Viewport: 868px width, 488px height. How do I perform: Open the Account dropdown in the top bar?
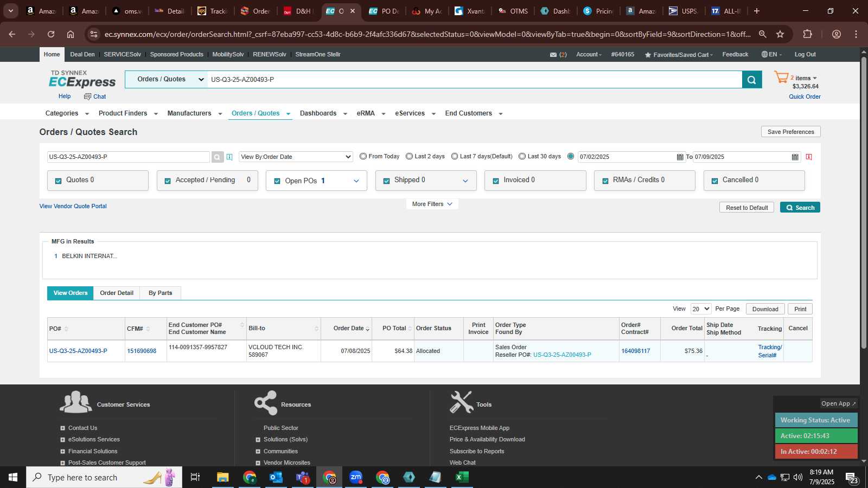(589, 55)
